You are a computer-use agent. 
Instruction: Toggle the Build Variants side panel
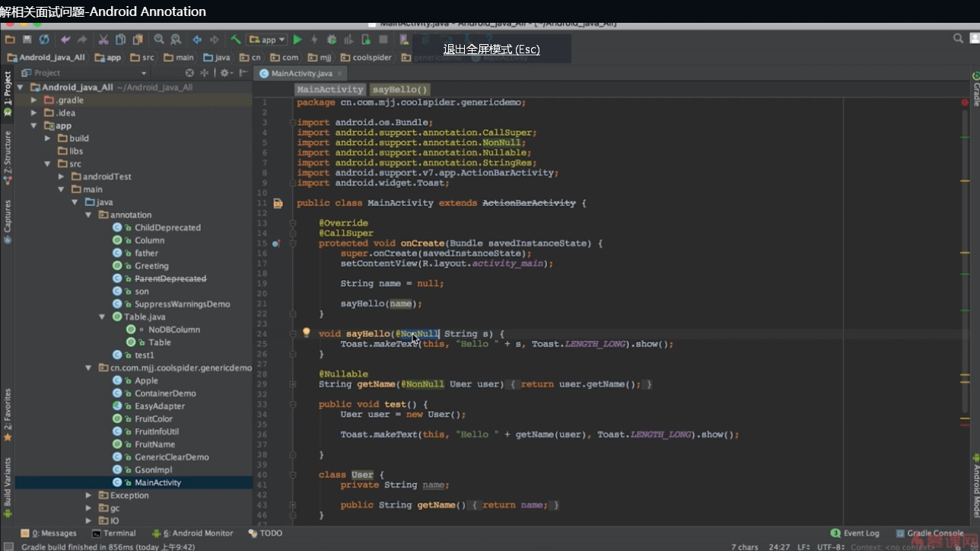coord(8,482)
